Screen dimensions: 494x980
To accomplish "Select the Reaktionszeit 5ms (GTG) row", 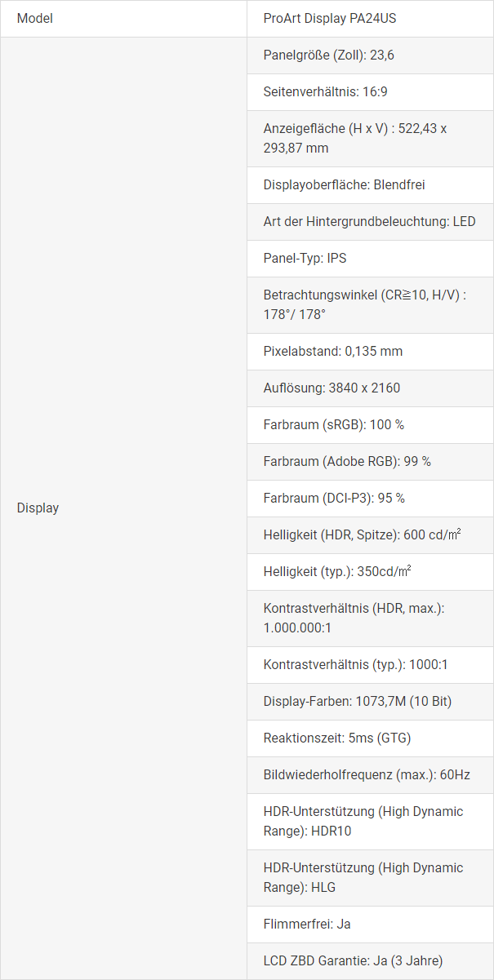I will (x=336, y=738).
